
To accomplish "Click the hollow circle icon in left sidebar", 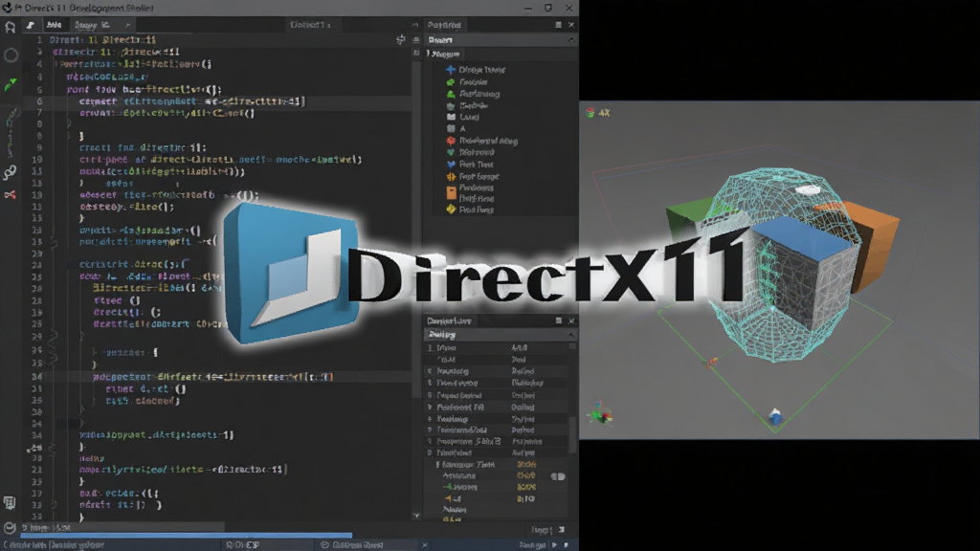I will (x=11, y=55).
